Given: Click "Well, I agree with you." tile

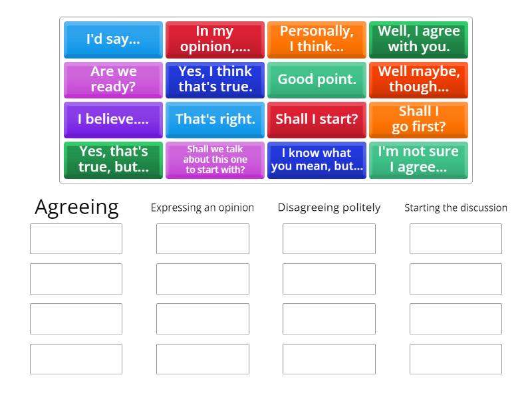Looking at the screenshot, I should pyautogui.click(x=418, y=39).
